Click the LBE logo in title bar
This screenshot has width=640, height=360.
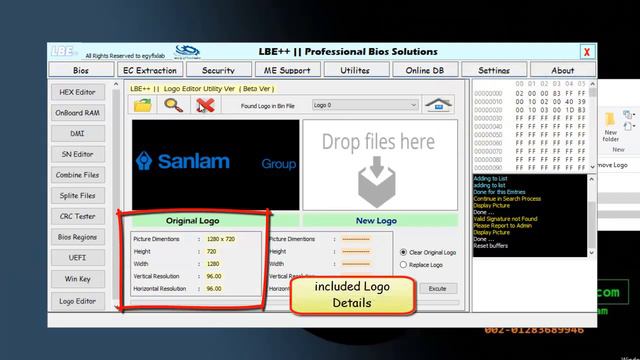[63, 51]
